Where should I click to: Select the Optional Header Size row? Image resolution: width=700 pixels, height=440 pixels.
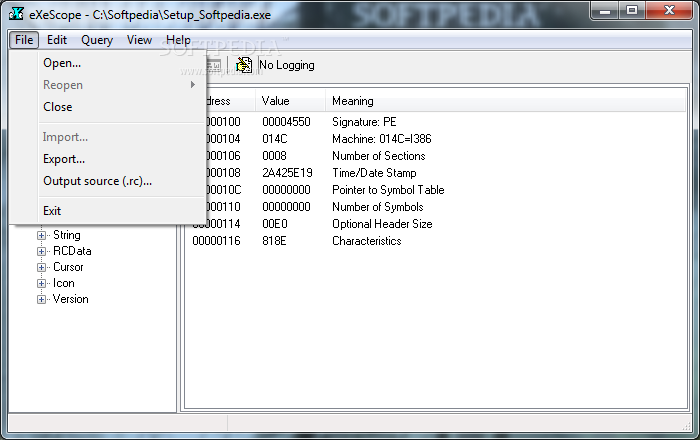[x=382, y=224]
